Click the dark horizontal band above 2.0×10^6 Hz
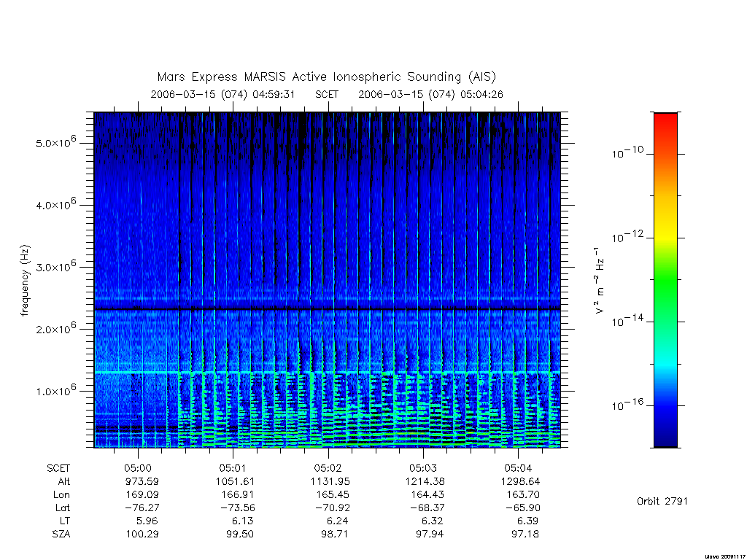Viewport: 747px width, 560px height. pyautogui.click(x=328, y=308)
